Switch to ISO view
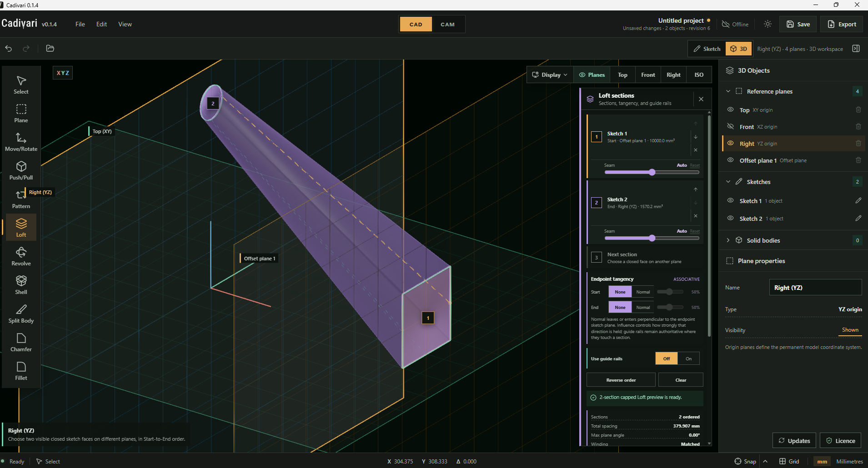 [x=699, y=75]
